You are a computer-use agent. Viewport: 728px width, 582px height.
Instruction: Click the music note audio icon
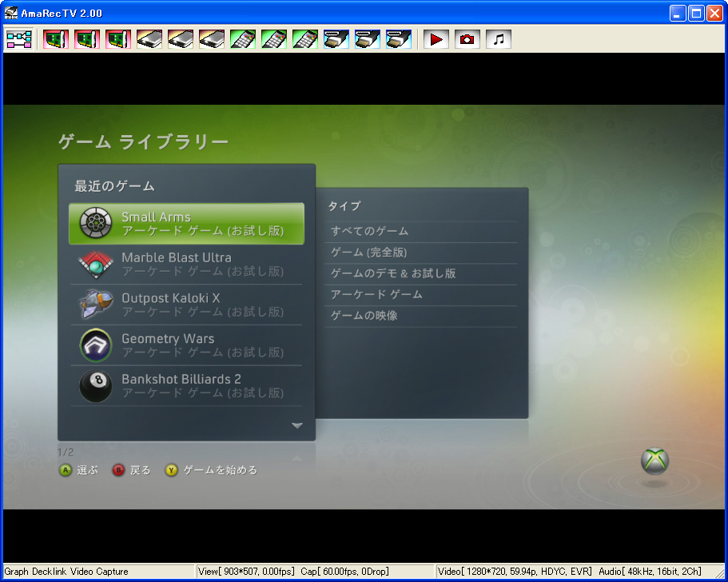coord(499,39)
